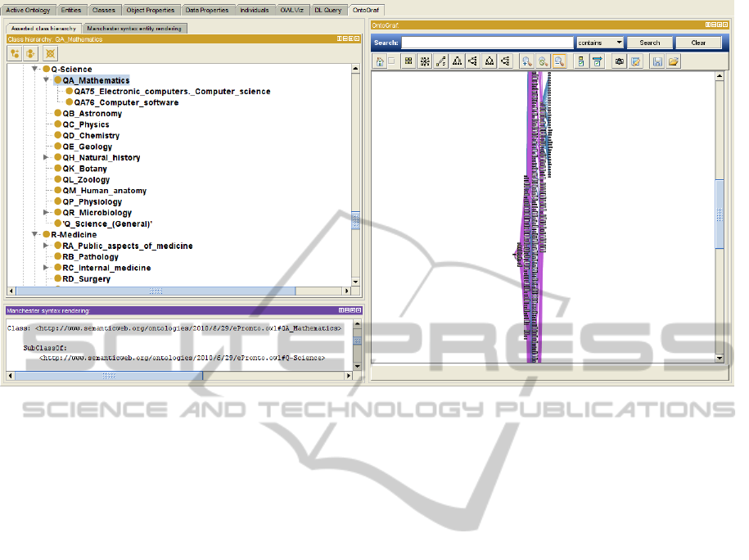Viewport: 749px width, 560px height.
Task: Click inside the OntoGraf Search text field
Action: pos(487,43)
